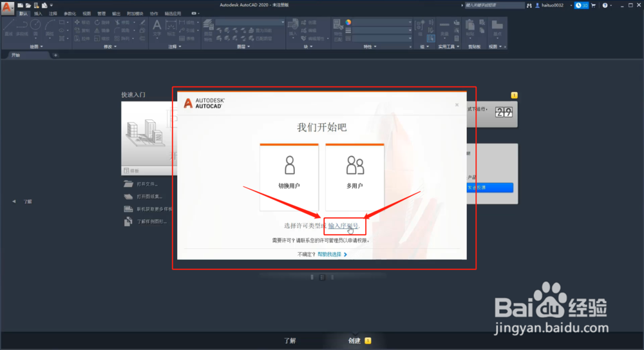The image size is (644, 350).
Task: Expand the Layers (图层) panel
Action: pos(243,46)
